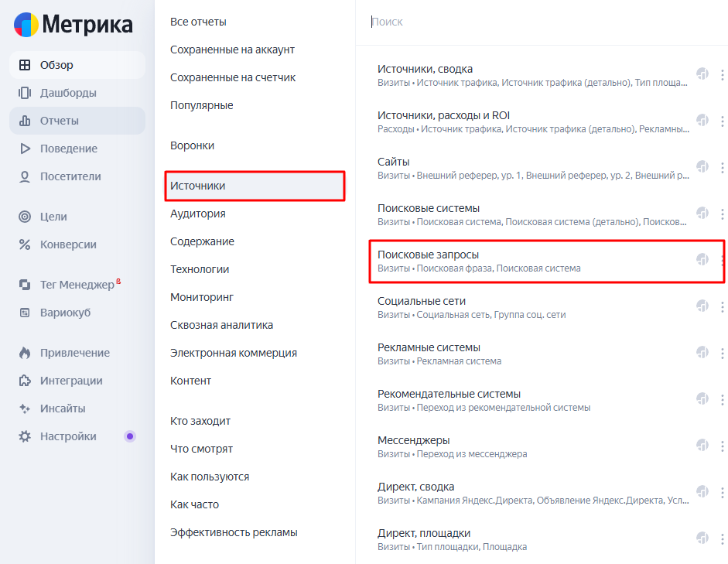This screenshot has height=564, width=728.
Task: Click the Поведение play-triangle icon
Action: pyautogui.click(x=25, y=149)
